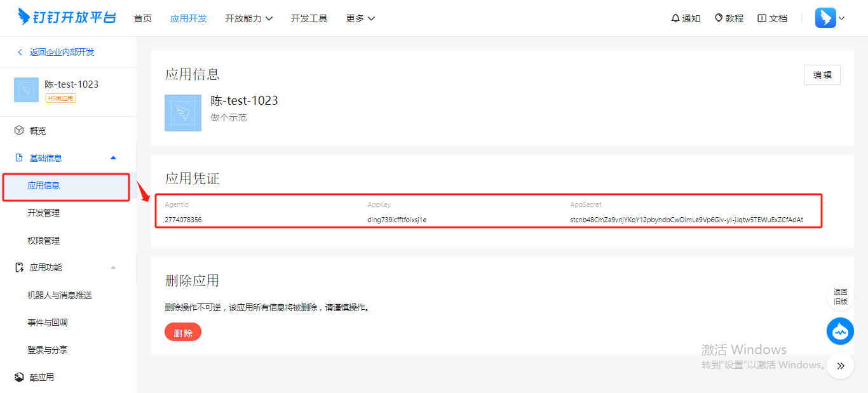The image size is (868, 393).
Task: Click the deletion warning text
Action: (x=268, y=307)
